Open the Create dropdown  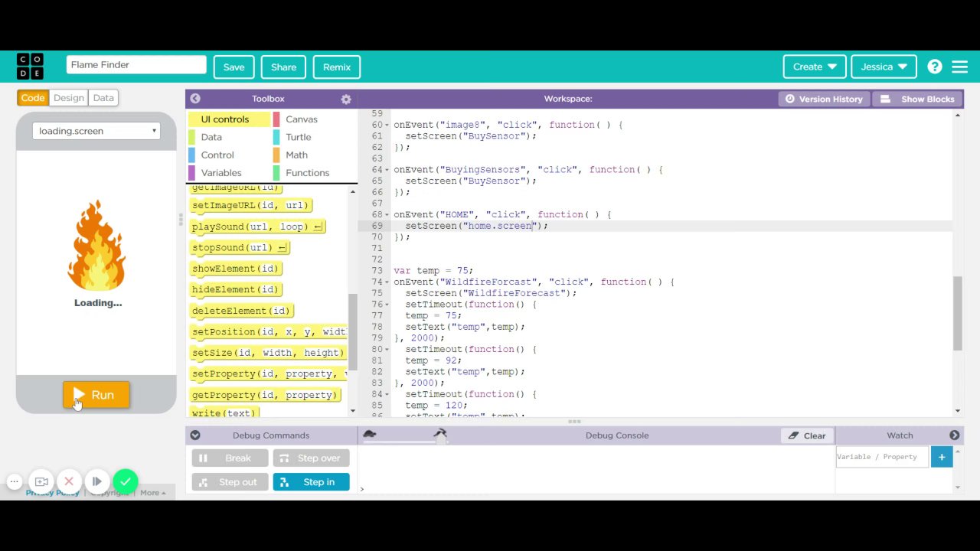(x=815, y=67)
